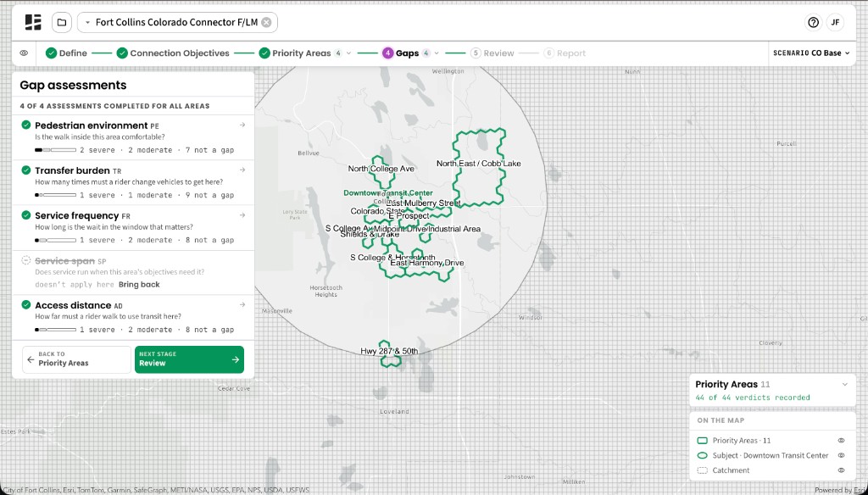Clear the Fort Collins project name

click(266, 23)
